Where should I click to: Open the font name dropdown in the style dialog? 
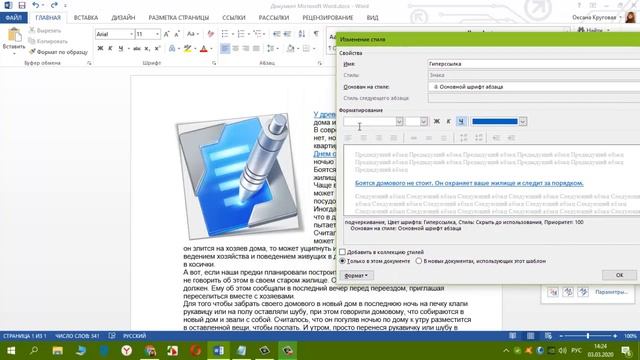(399, 121)
